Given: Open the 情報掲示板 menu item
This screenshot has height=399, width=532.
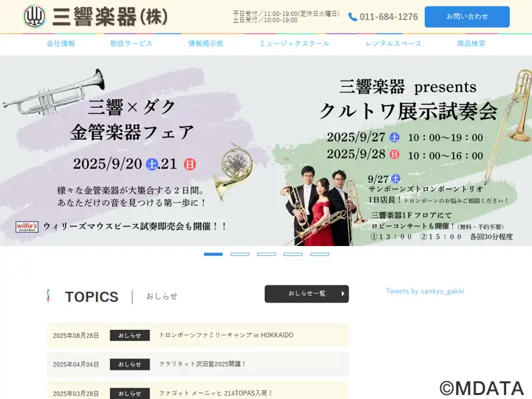Looking at the screenshot, I should [x=206, y=43].
